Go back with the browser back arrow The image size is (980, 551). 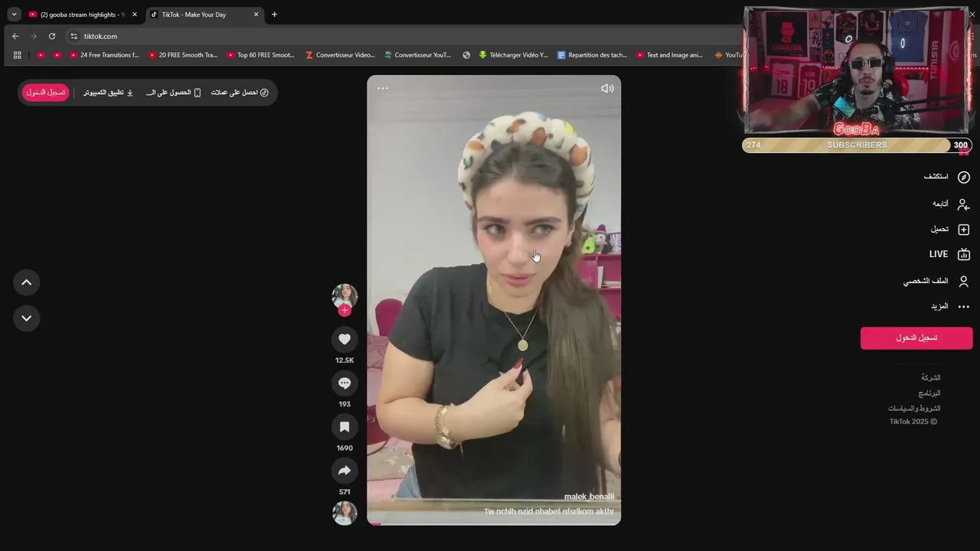pos(15,36)
